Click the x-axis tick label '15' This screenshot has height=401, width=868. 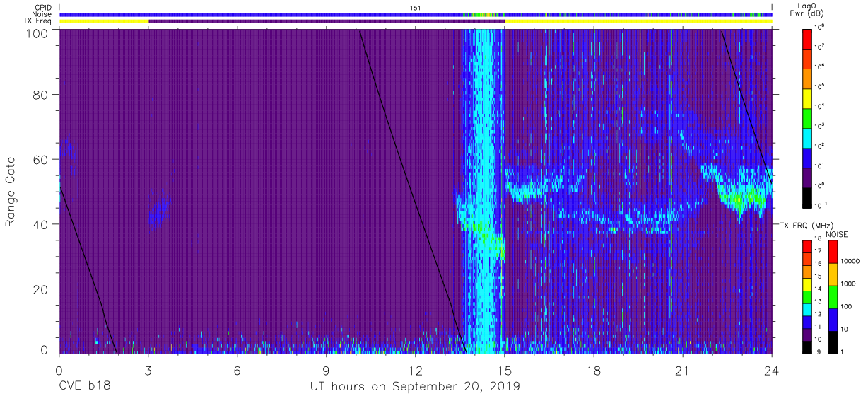[505, 370]
